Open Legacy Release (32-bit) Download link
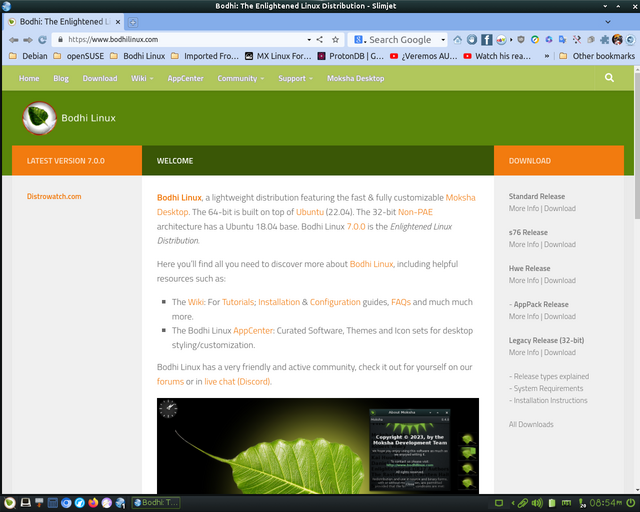Image resolution: width=640 pixels, height=512 pixels. [x=560, y=353]
